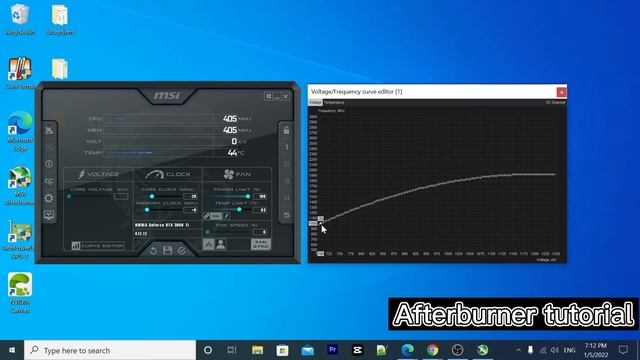
Task: Click the 'NVIDIA GeForce RTX 3060 Ti' GPU name
Action: tap(162, 225)
